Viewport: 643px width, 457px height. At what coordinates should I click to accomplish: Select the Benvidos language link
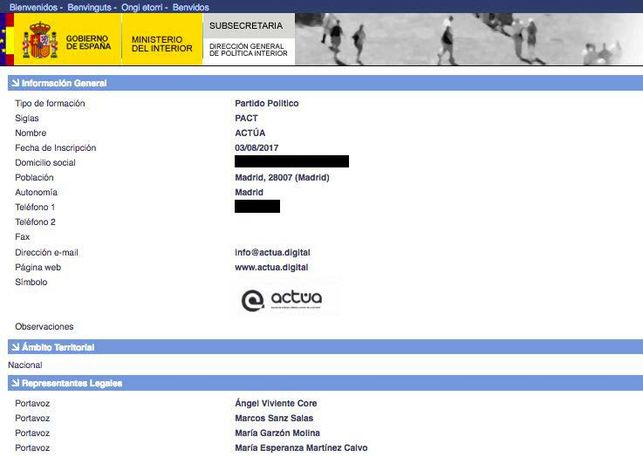pyautogui.click(x=191, y=7)
